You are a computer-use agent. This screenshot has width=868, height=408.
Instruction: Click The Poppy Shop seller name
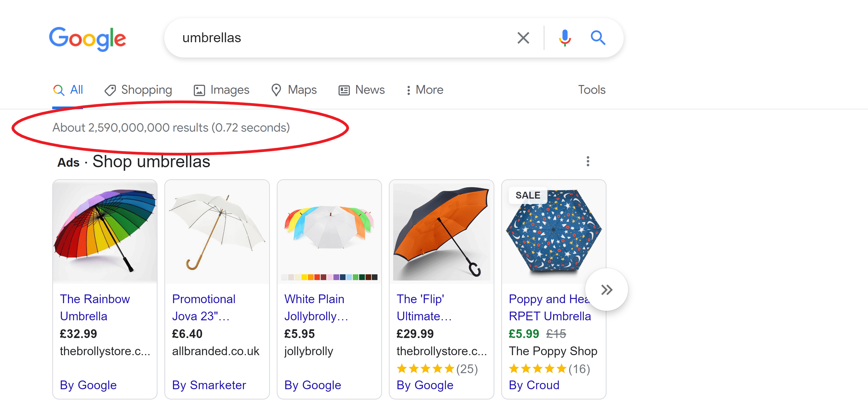point(553,351)
